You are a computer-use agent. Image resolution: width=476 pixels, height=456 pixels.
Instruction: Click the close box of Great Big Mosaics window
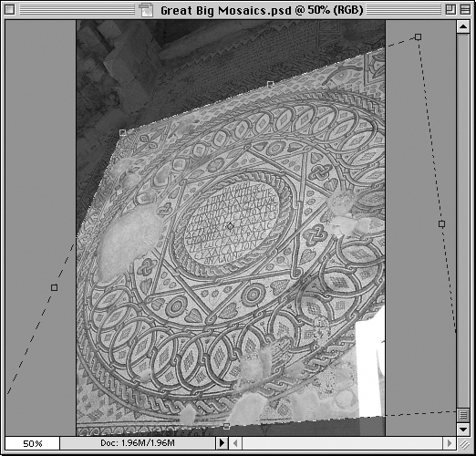click(x=9, y=10)
